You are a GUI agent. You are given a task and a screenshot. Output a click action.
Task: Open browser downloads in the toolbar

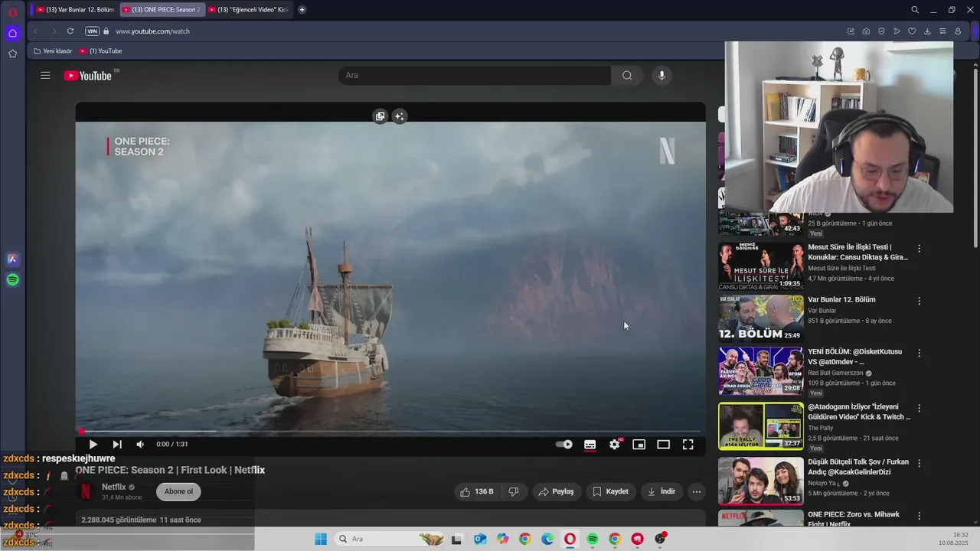click(x=927, y=31)
